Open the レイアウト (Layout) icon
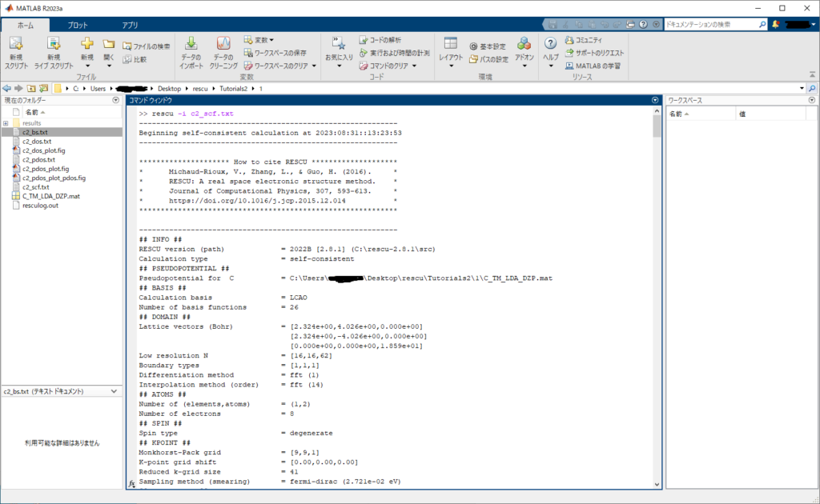The height and width of the screenshot is (504, 820). (x=451, y=45)
